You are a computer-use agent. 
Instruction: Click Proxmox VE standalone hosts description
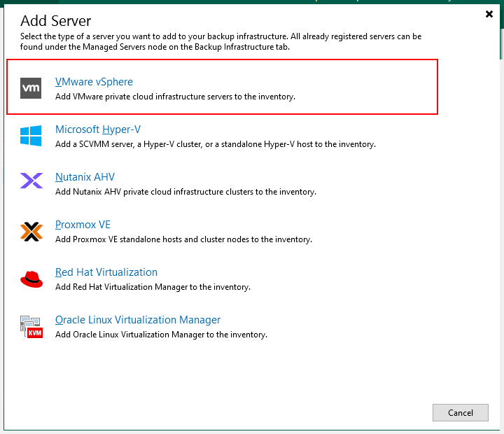183,239
